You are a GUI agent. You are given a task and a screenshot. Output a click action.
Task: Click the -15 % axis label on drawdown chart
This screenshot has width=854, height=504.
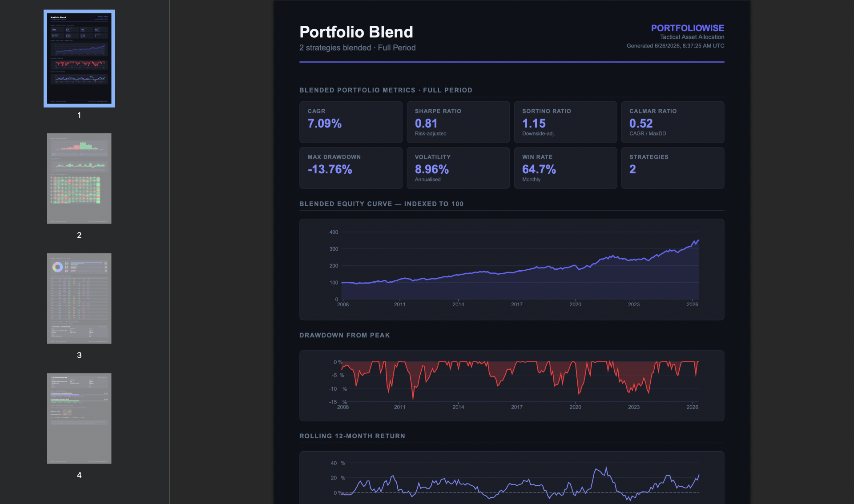tap(338, 402)
